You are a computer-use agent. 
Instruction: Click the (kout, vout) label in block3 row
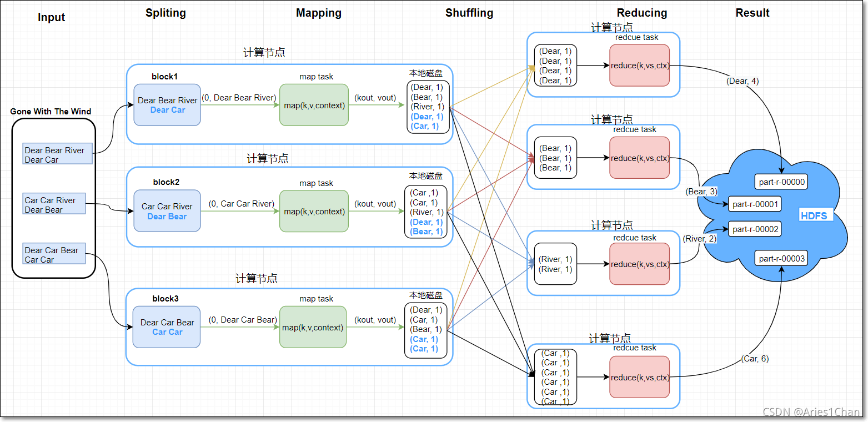[375, 320]
